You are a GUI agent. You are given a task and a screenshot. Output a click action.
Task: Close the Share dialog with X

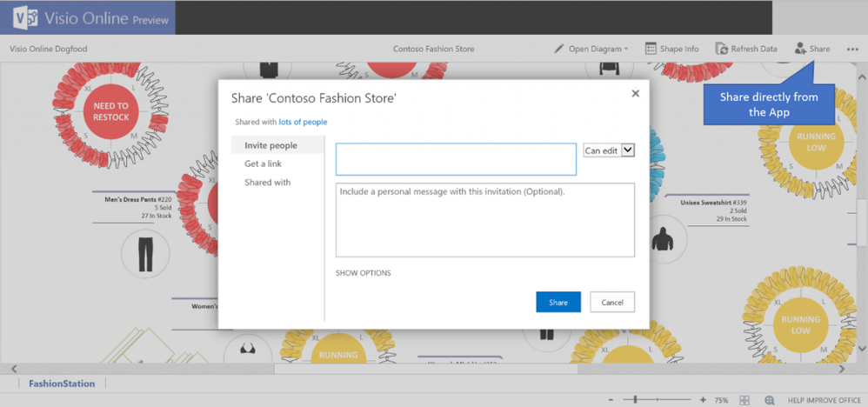[636, 94]
